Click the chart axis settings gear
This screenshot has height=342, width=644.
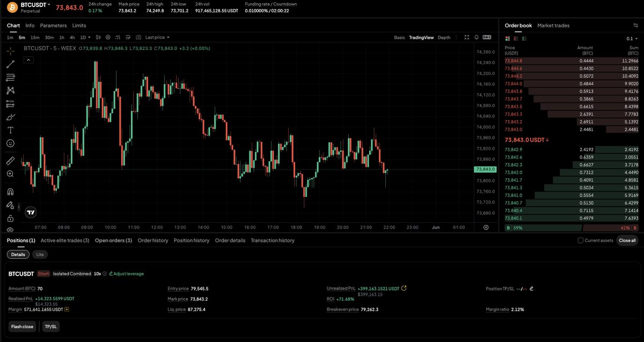tap(486, 227)
